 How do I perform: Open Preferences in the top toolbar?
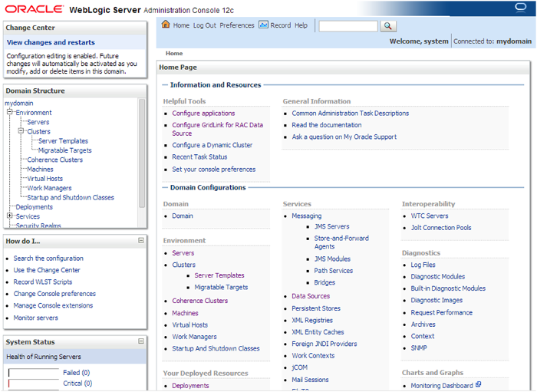coord(236,25)
